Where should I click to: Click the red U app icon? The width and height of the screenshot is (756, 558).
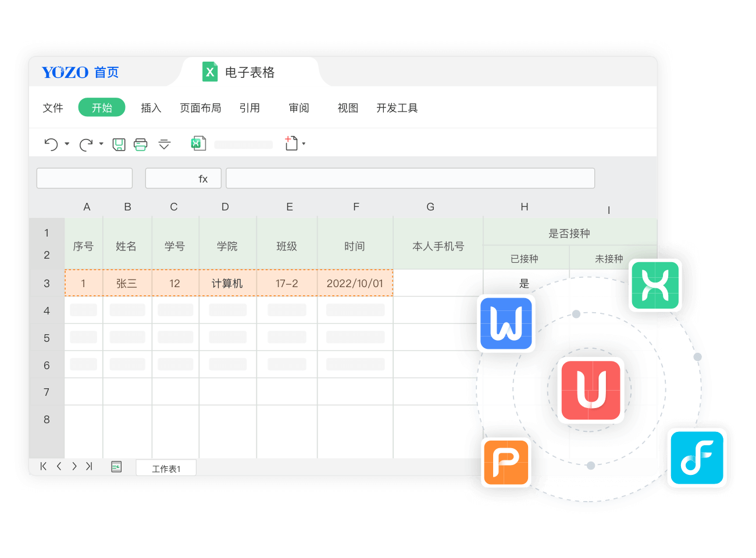[591, 390]
